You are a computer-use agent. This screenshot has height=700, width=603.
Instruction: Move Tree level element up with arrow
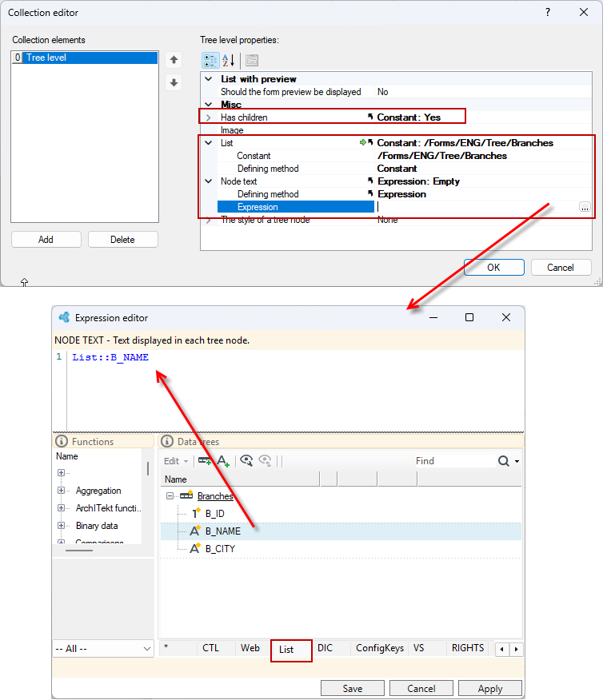click(x=174, y=60)
